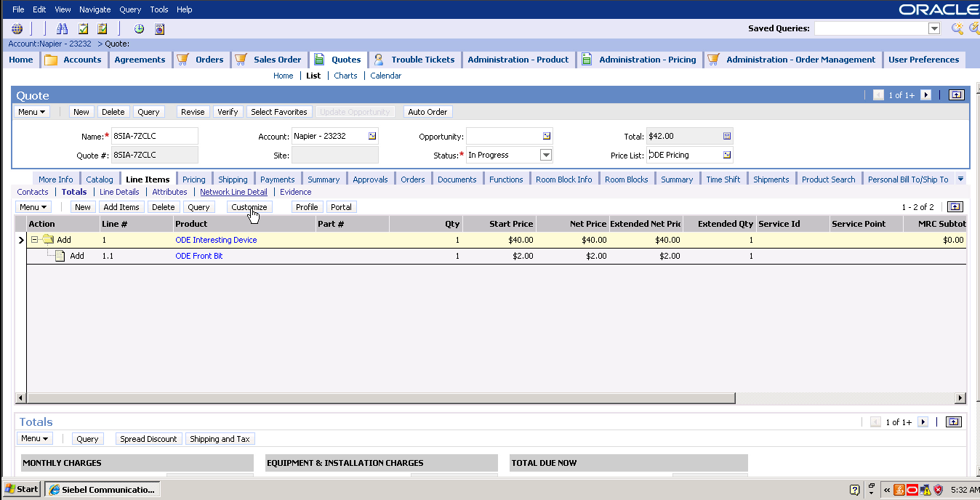The image size is (980, 500).
Task: Open the ODE Front Bit product link
Action: coord(199,256)
